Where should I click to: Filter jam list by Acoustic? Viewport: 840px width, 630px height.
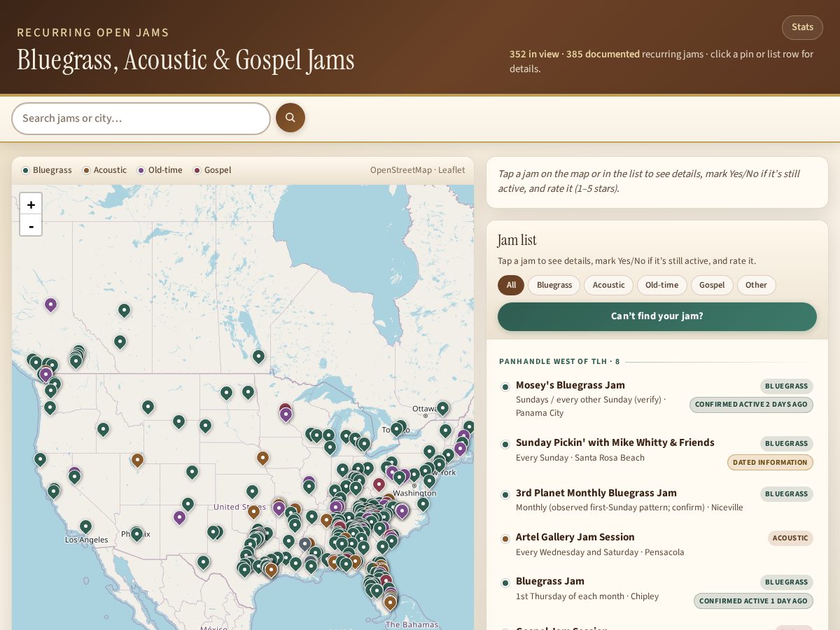(609, 285)
